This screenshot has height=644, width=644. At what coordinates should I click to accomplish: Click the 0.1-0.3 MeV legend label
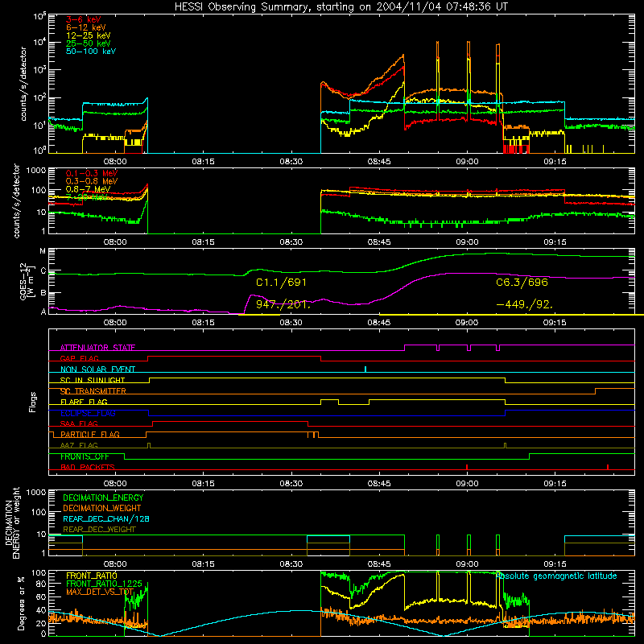pos(92,173)
